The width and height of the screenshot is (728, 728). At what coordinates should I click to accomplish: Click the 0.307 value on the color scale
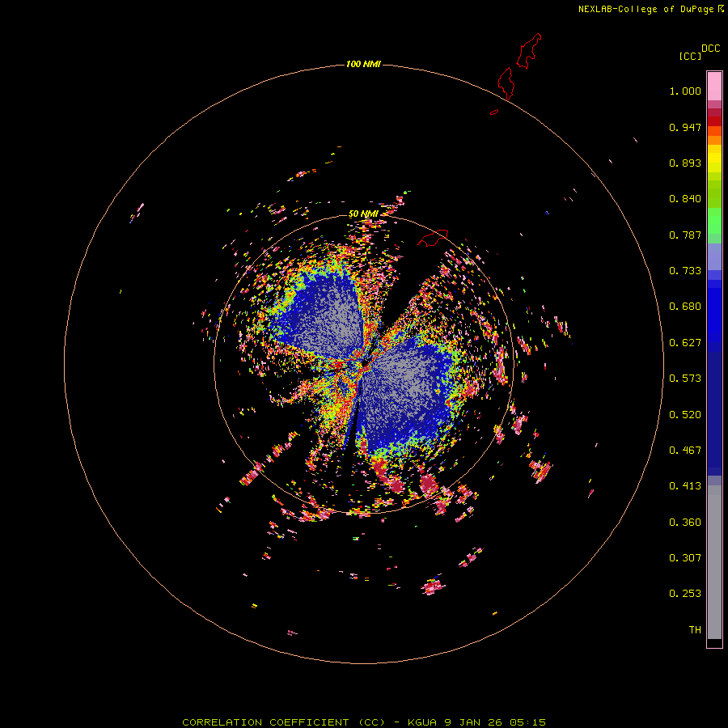pos(685,558)
